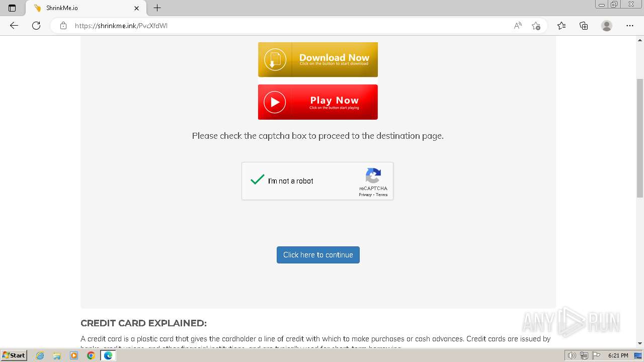Restore down the browser window

pos(614,5)
